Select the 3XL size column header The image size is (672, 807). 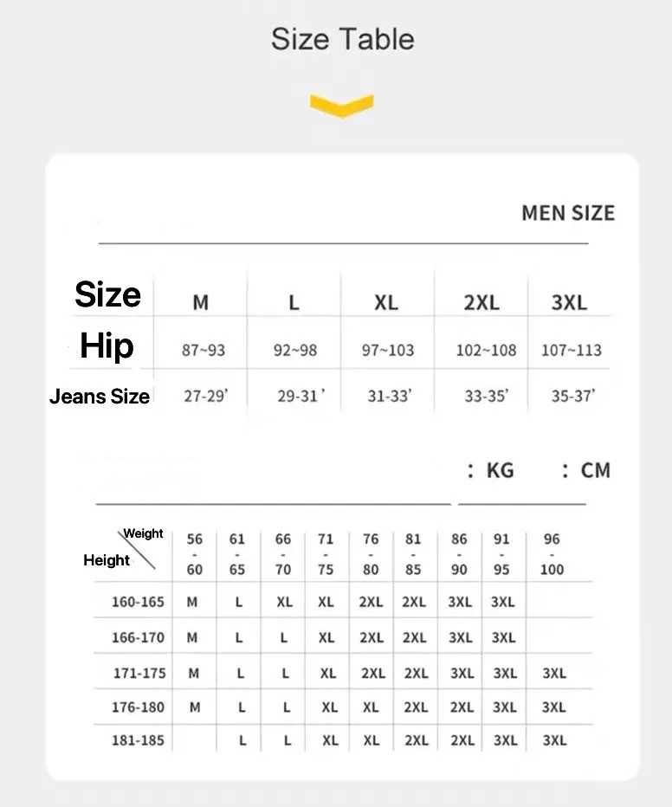[x=569, y=303]
